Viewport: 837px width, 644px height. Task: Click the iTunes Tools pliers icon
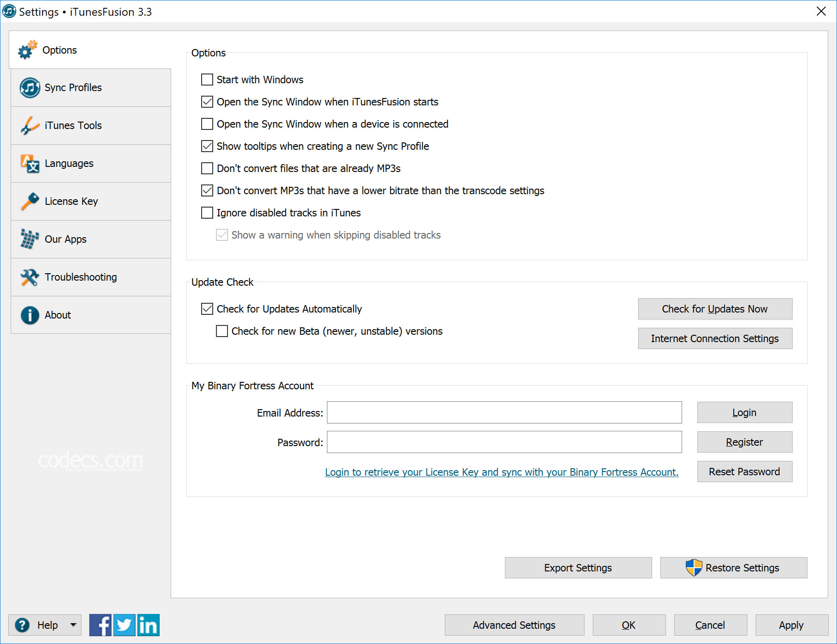click(x=30, y=125)
